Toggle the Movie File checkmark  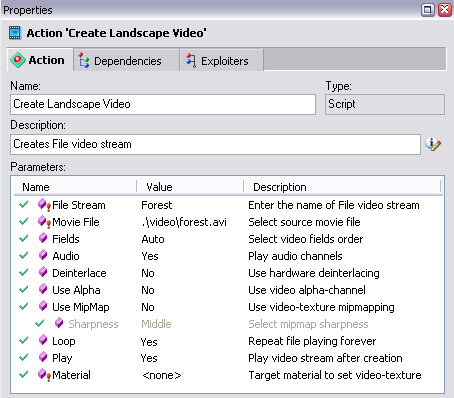pos(24,221)
